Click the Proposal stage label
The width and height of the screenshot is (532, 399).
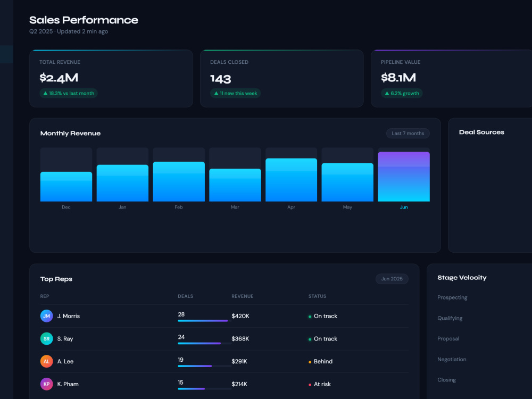click(448, 338)
